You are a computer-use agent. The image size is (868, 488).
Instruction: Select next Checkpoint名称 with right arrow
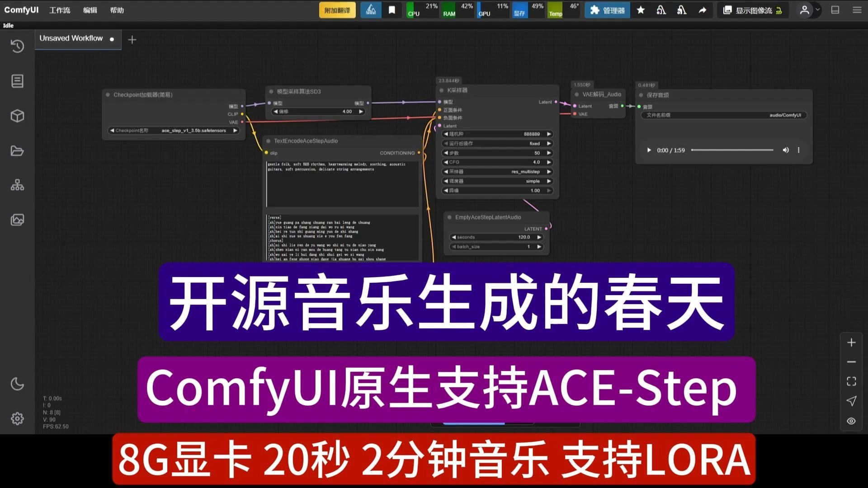(235, 131)
